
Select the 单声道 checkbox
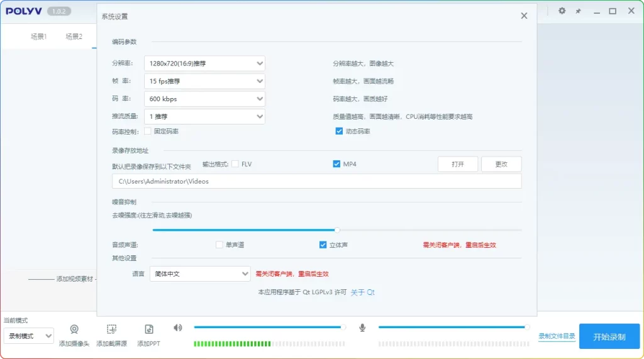[219, 245]
